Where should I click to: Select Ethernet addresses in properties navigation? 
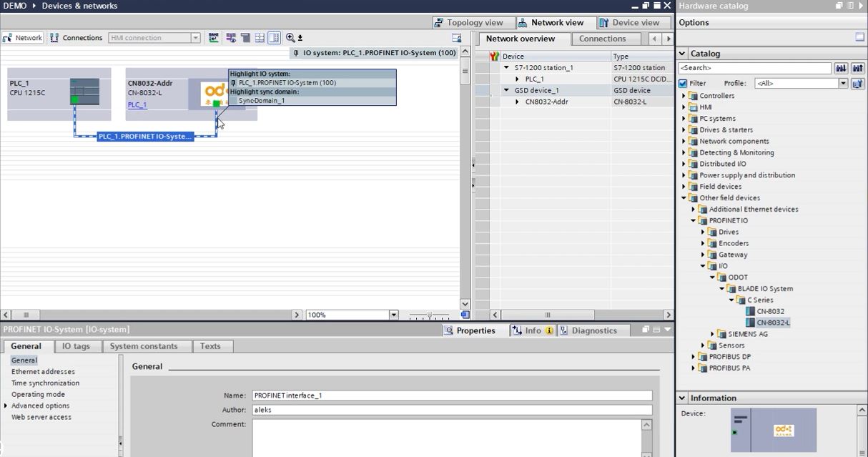[x=43, y=372]
